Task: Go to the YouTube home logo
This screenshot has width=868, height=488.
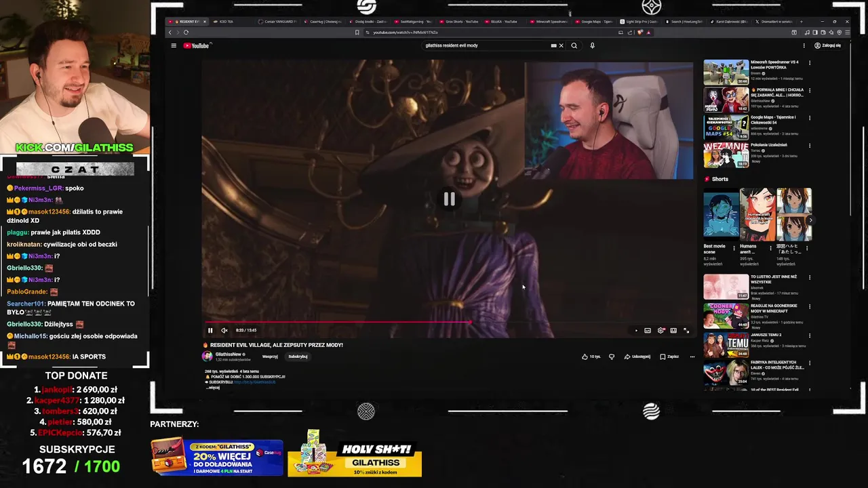Action: point(197,45)
